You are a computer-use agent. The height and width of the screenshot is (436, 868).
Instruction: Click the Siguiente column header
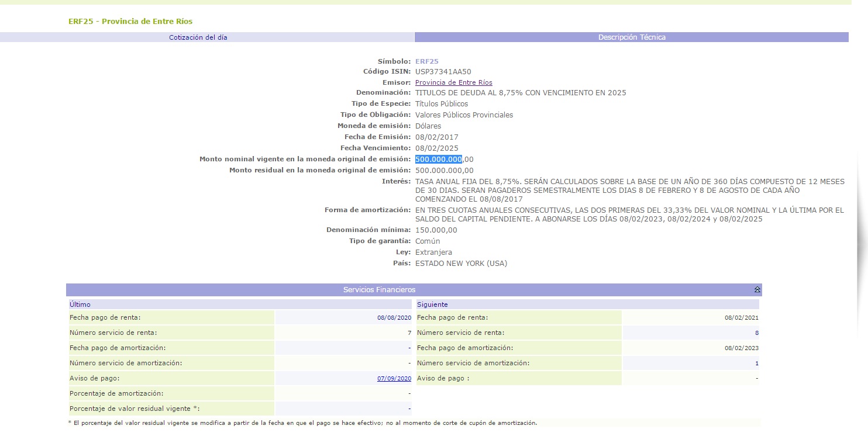(432, 304)
